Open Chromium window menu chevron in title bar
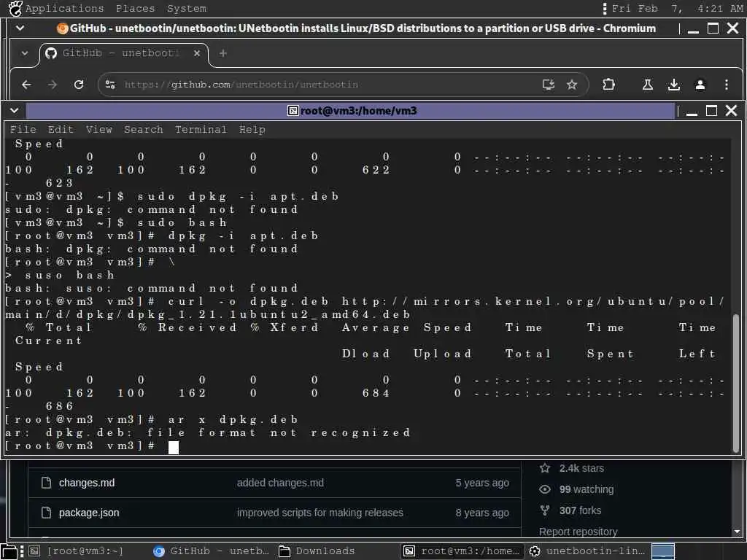This screenshot has width=747, height=560. click(20, 28)
